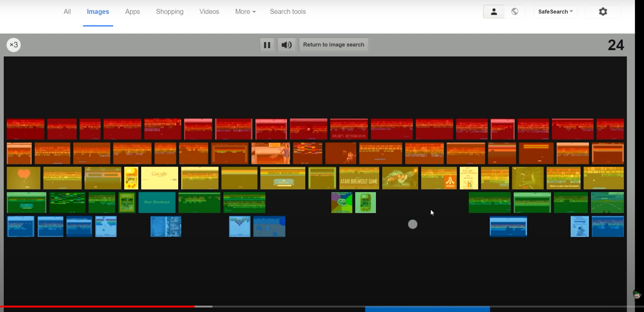
Task: Expand the More menu
Action: point(245,12)
